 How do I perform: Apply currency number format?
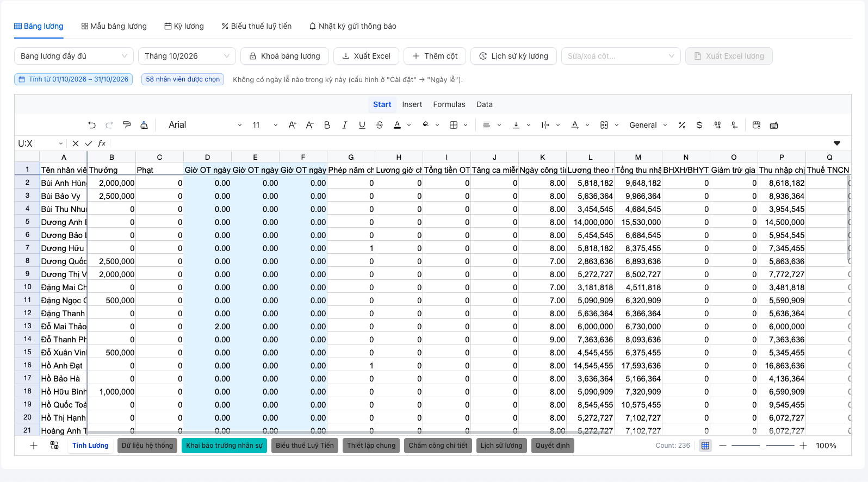tap(699, 125)
